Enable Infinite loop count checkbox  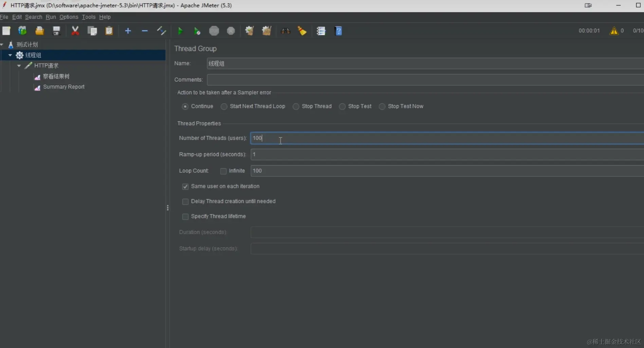[x=223, y=171]
